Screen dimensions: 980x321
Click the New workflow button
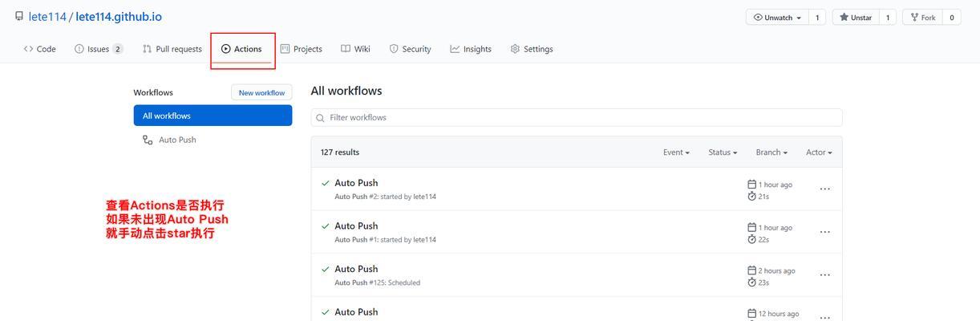coord(261,92)
